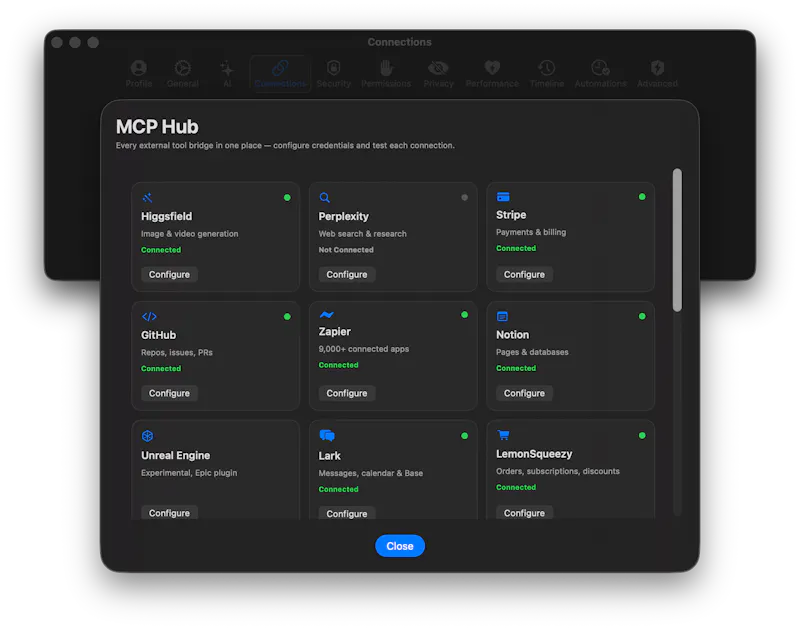Open the Privacy tab in Connections window
Viewport: 800px width, 631px height.
(438, 74)
